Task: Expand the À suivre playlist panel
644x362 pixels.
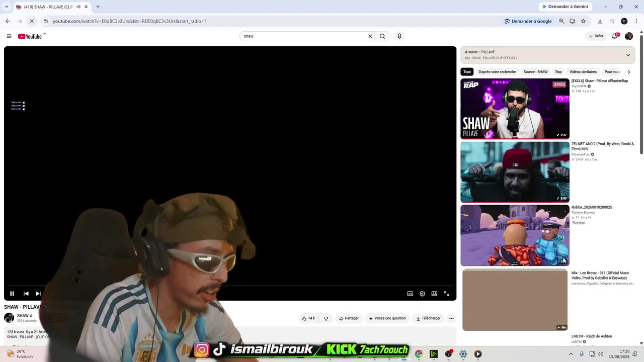Action: (x=628, y=55)
